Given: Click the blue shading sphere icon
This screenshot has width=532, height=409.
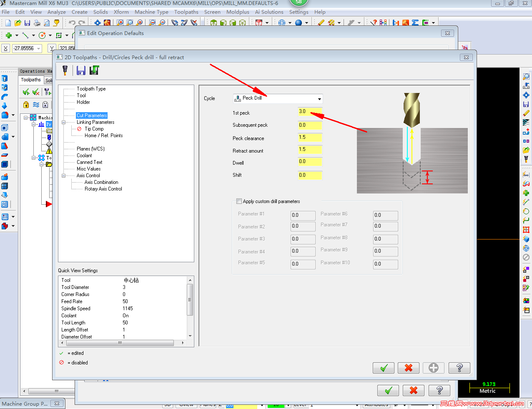Looking at the screenshot, I should [299, 23].
